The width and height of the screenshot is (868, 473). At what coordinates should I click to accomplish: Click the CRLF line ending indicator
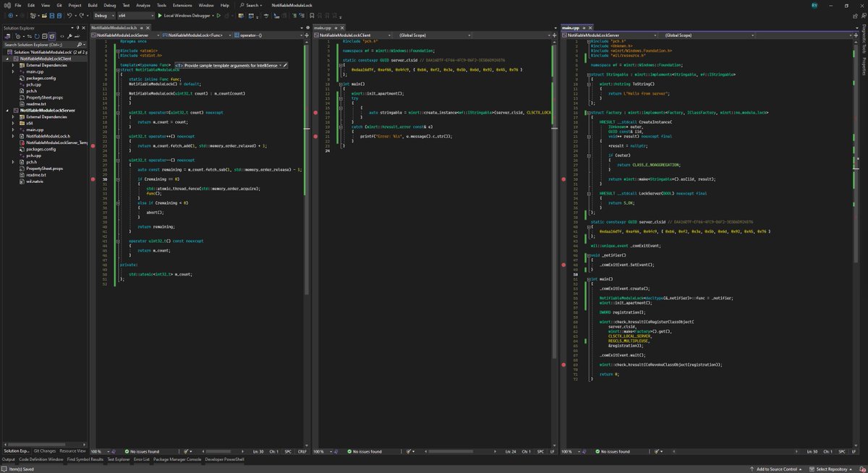(x=302, y=451)
